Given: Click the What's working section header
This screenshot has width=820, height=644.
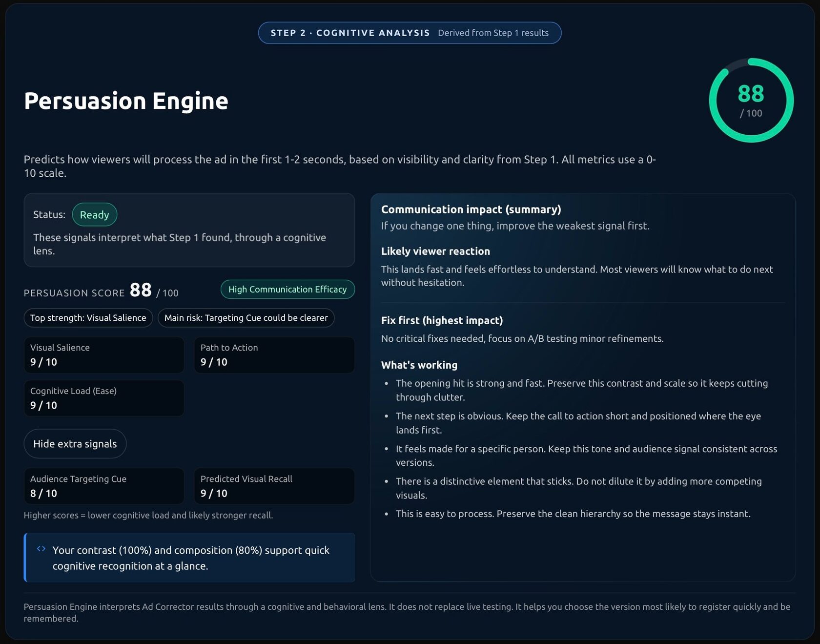Looking at the screenshot, I should click(419, 365).
